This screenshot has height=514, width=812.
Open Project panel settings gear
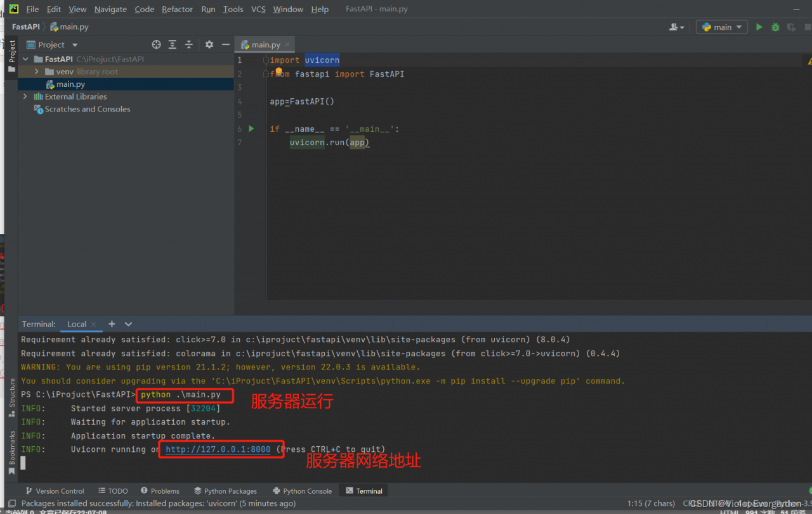209,44
